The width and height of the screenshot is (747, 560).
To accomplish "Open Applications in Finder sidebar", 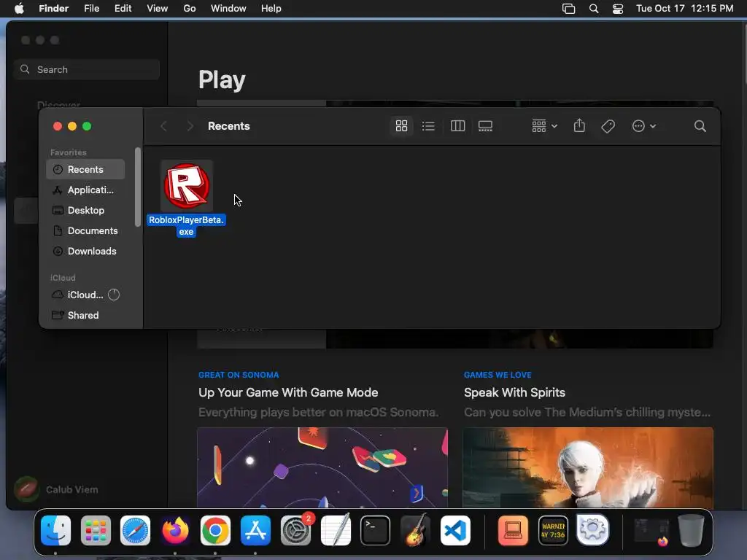I will coord(85,190).
